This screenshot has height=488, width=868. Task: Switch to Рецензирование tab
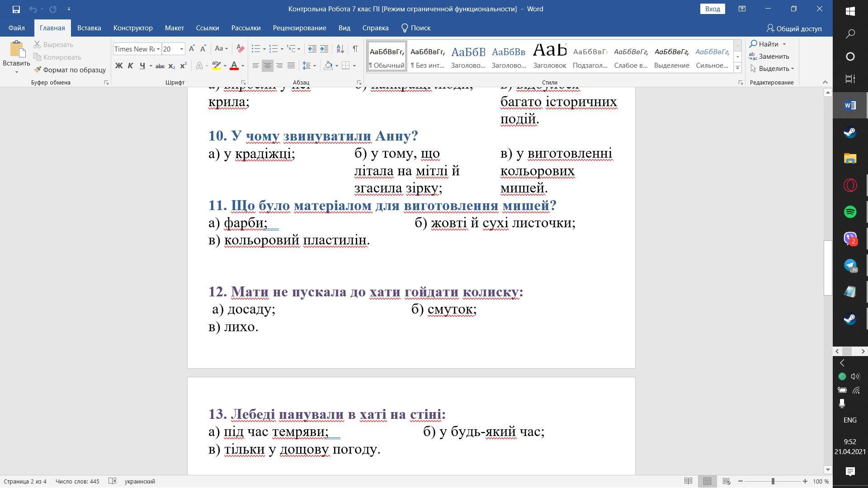point(299,28)
